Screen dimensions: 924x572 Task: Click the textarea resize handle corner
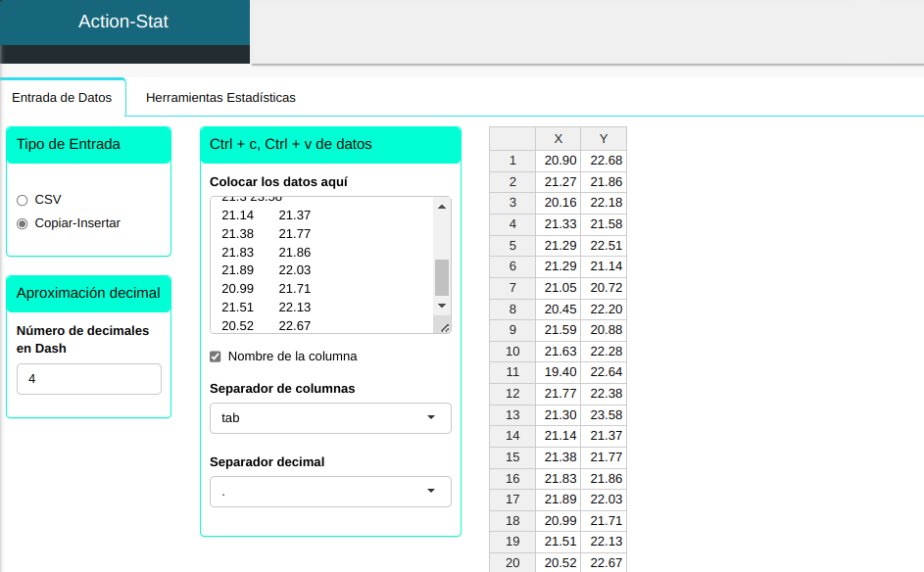pyautogui.click(x=444, y=327)
